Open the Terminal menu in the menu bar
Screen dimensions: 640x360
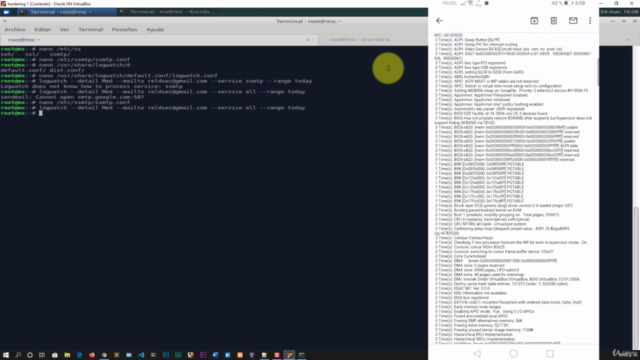(91, 29)
